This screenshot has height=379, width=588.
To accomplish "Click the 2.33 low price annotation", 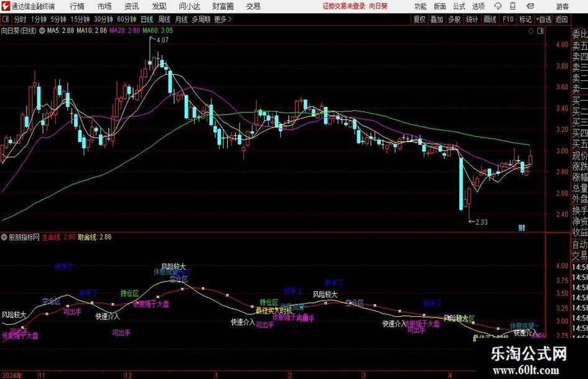I will click(x=482, y=222).
